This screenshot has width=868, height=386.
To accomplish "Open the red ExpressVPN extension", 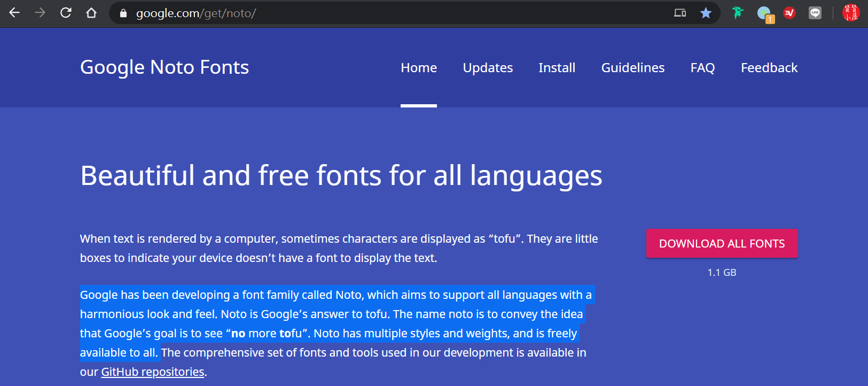I will pos(789,13).
